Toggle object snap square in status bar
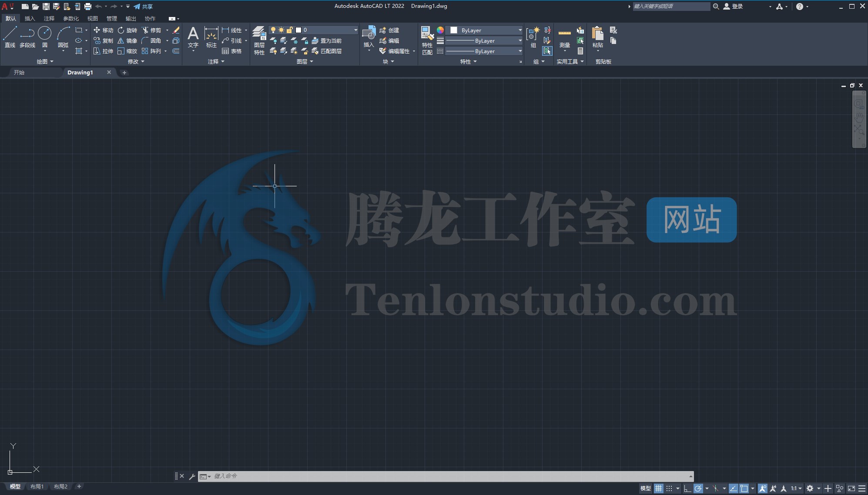868x495 pixels. pos(744,488)
